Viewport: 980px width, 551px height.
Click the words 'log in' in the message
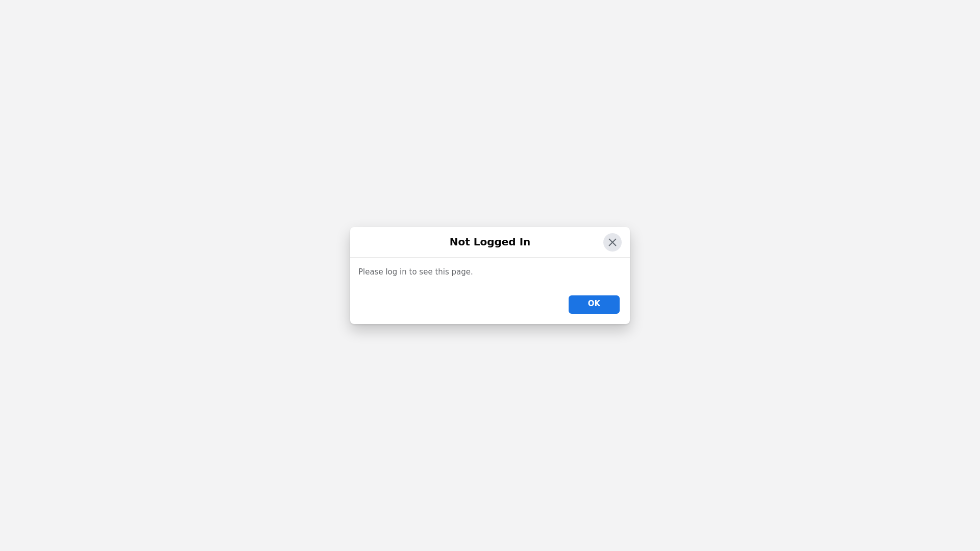tap(396, 272)
